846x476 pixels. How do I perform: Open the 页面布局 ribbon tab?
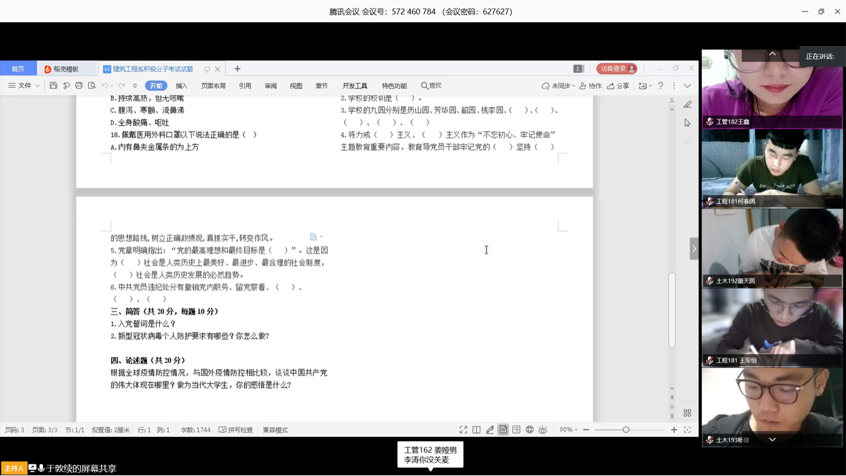coord(213,86)
